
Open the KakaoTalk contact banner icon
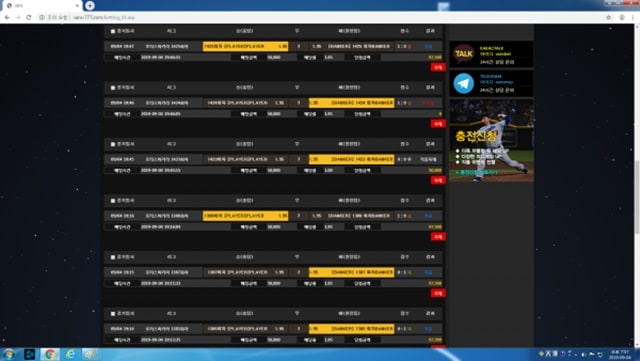point(464,53)
